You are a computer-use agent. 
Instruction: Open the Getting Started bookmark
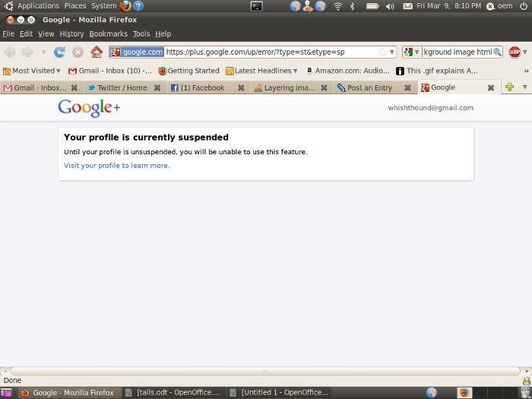188,71
